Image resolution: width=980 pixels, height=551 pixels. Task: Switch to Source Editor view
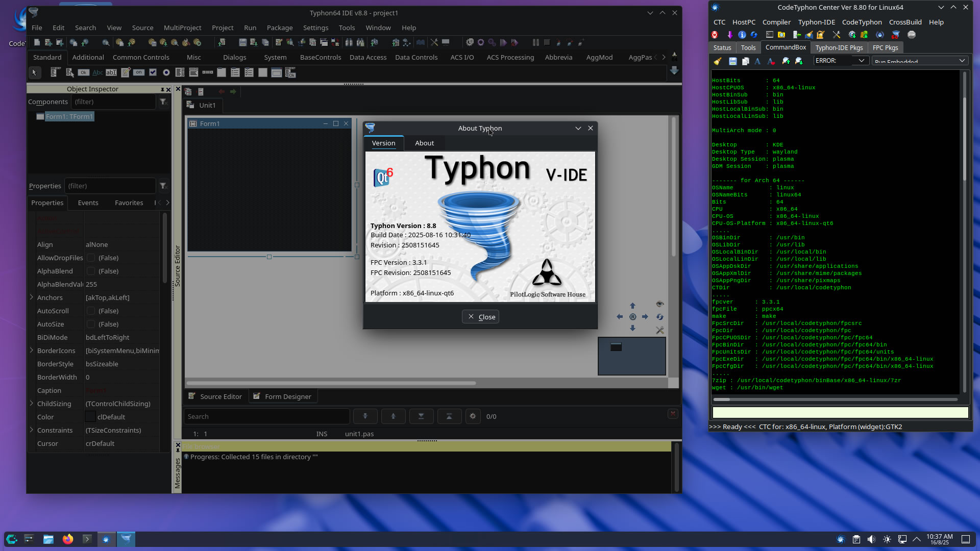pyautogui.click(x=215, y=396)
